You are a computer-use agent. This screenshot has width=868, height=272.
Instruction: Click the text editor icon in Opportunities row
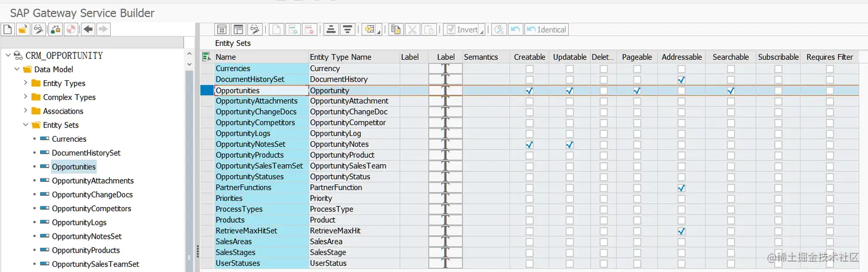pos(445,90)
